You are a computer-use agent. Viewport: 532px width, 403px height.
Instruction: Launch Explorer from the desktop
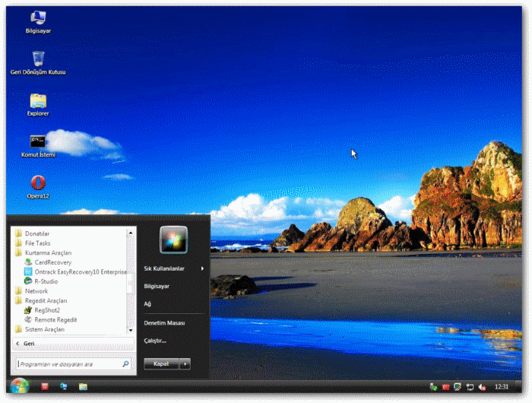[37, 101]
